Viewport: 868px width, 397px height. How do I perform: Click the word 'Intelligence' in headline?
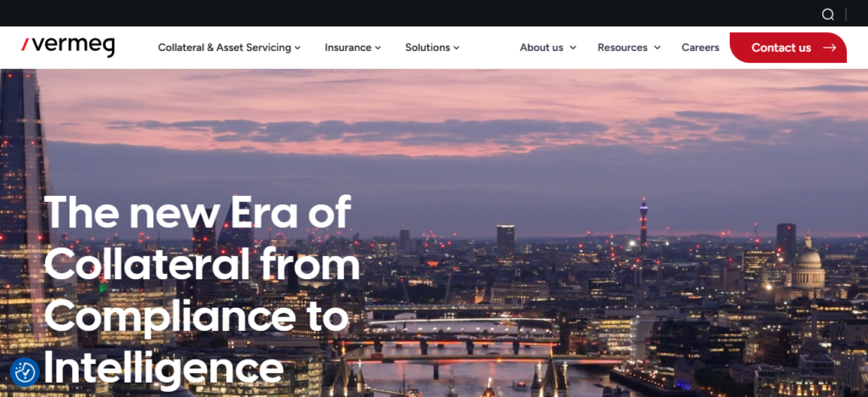[164, 370]
